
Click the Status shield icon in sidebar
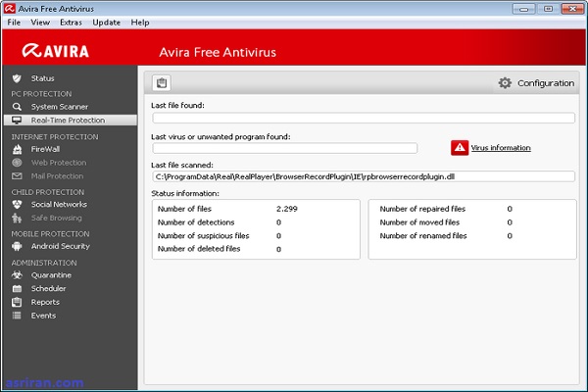point(17,77)
